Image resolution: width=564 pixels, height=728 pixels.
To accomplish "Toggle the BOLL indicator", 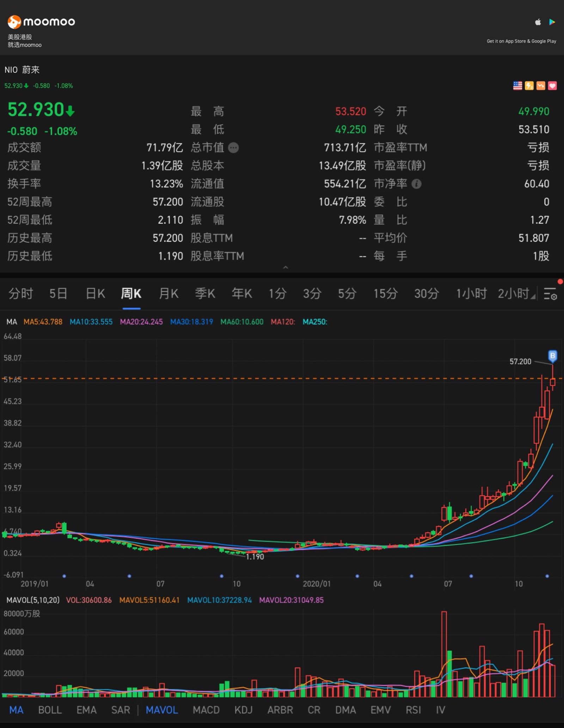I will point(50,710).
